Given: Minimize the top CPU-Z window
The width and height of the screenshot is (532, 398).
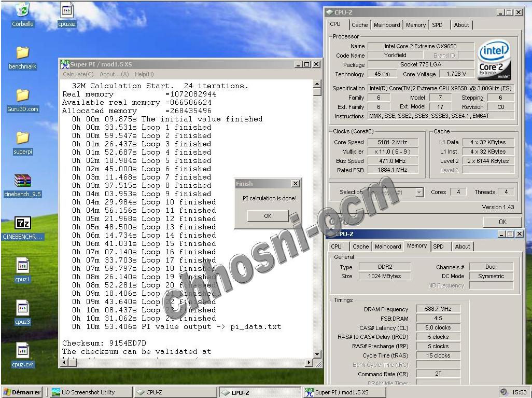Looking at the screenshot, I should [x=500, y=12].
